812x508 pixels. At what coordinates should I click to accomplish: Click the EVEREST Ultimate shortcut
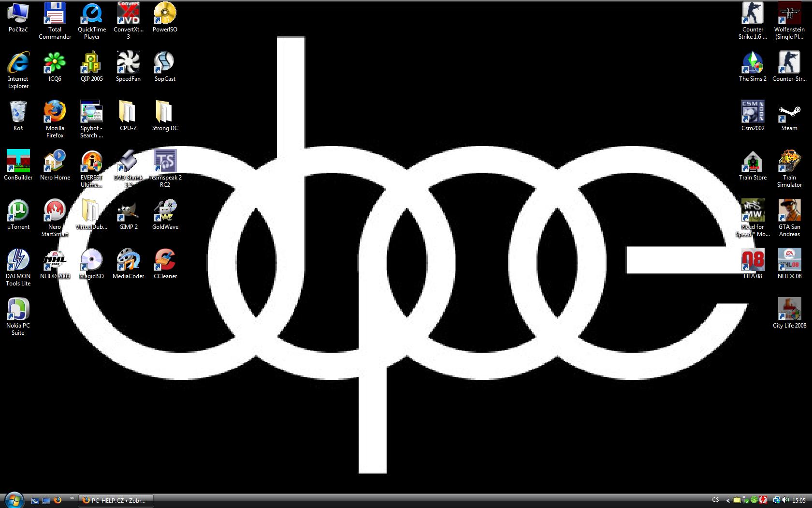tap(92, 169)
